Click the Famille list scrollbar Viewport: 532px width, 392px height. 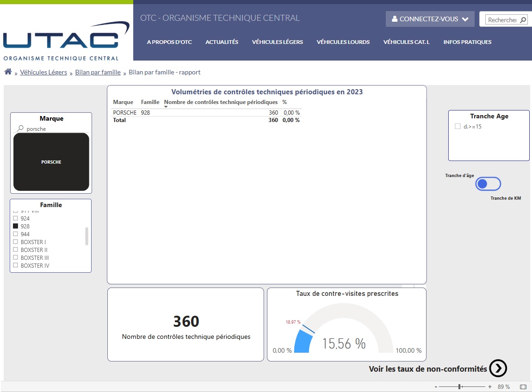coord(87,236)
